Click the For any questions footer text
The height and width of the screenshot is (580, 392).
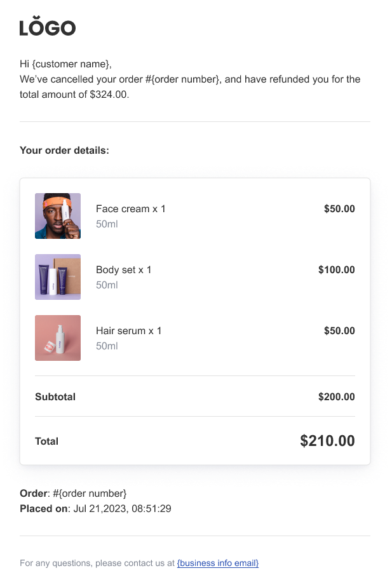click(x=97, y=563)
